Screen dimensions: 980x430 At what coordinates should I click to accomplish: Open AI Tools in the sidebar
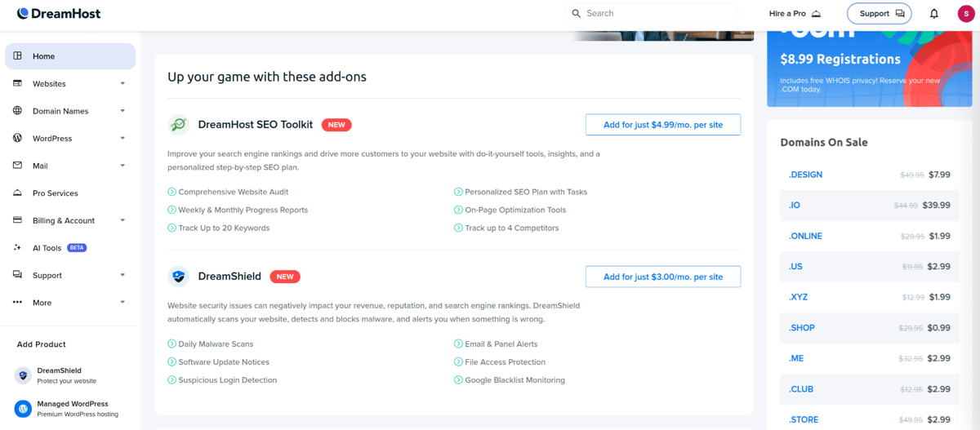(70, 248)
